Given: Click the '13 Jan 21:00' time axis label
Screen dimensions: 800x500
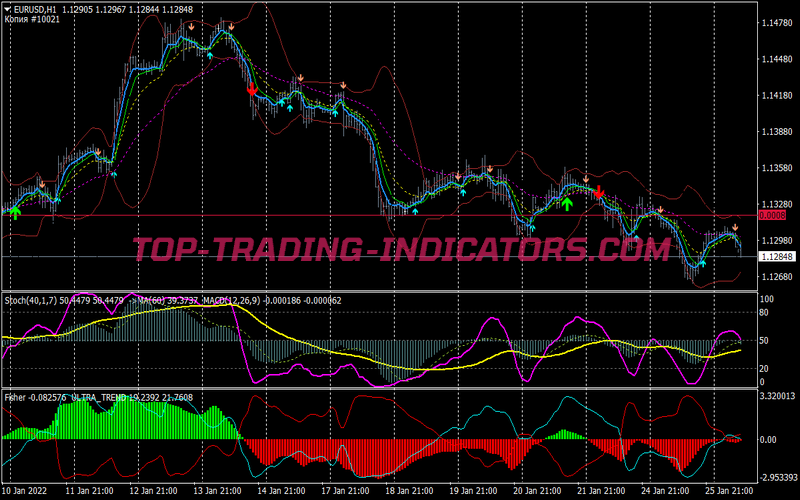Looking at the screenshot, I should coord(217,491).
